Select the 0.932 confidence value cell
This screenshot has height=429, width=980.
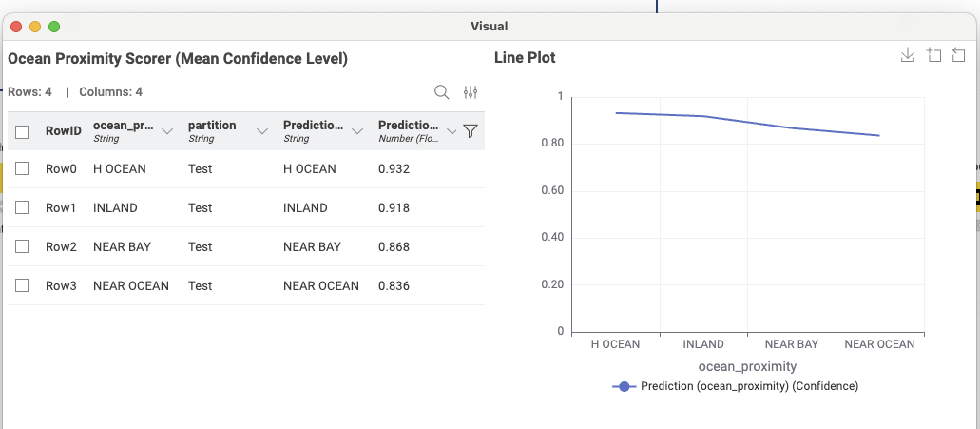pyautogui.click(x=394, y=168)
